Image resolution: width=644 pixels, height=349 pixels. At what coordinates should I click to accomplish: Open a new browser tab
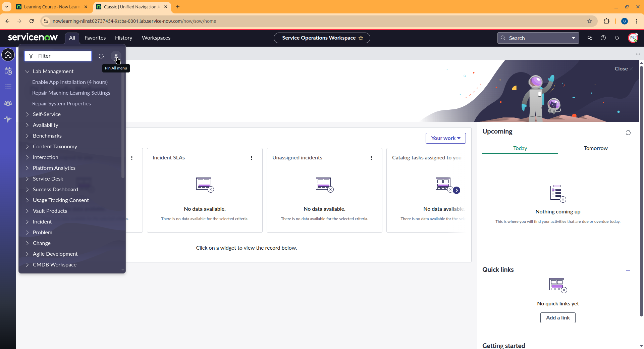click(178, 7)
